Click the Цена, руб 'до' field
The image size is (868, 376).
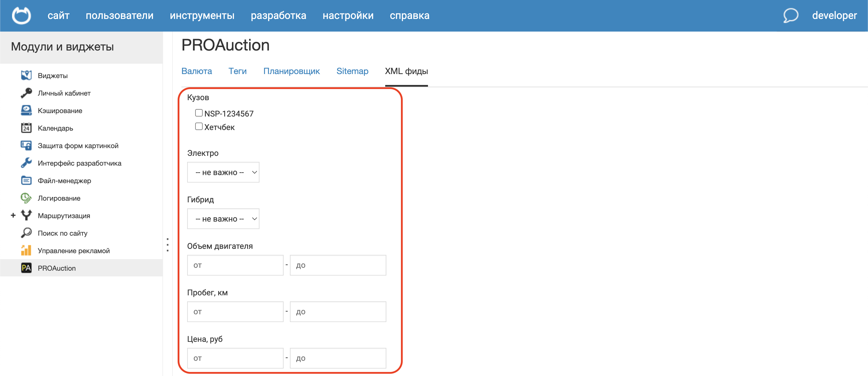click(338, 358)
